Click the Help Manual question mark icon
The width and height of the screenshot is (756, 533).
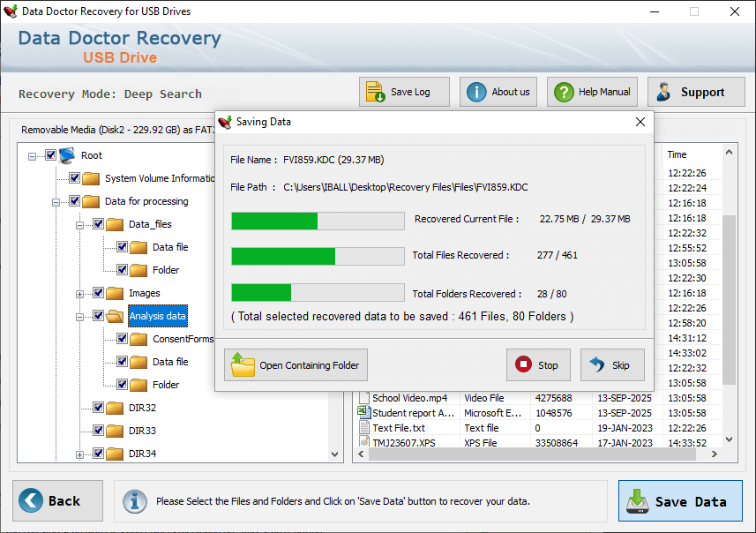pos(564,92)
